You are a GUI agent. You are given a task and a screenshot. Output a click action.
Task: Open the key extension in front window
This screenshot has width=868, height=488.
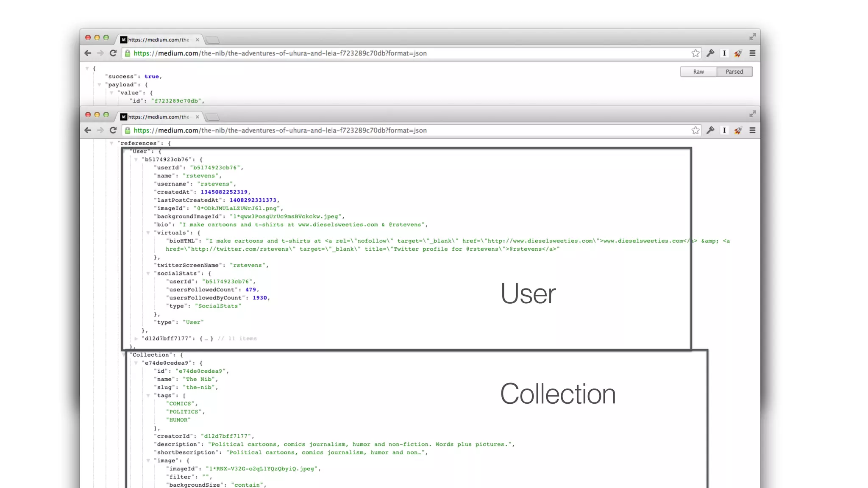710,130
